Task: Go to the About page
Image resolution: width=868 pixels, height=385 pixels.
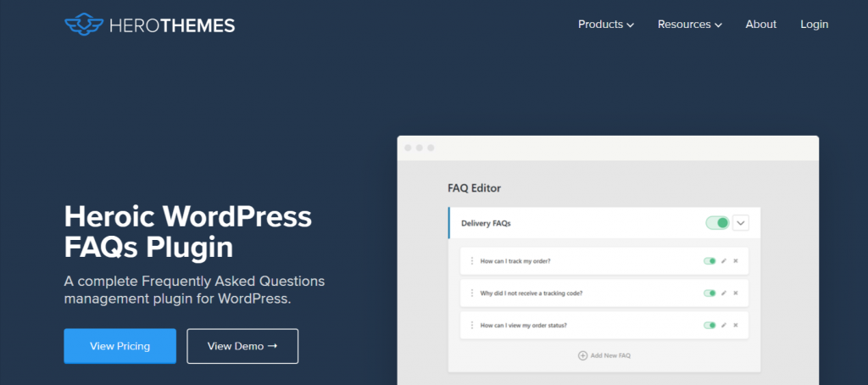Action: (x=760, y=25)
